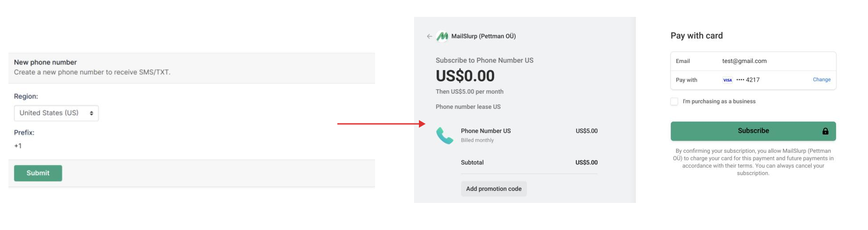The image size is (868, 230).
Task: Click the lock icon on Subscribe button
Action: pyautogui.click(x=825, y=131)
